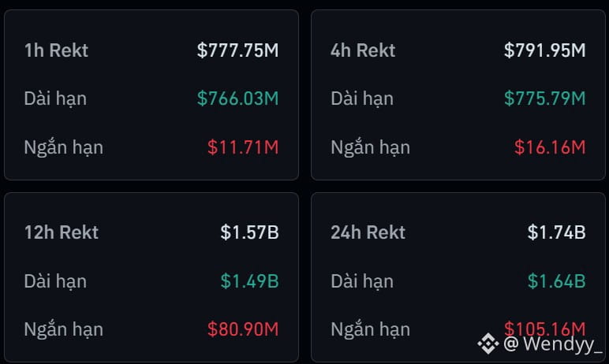Click the $791.95M 4h total value
This screenshot has width=609, height=364.
click(544, 50)
